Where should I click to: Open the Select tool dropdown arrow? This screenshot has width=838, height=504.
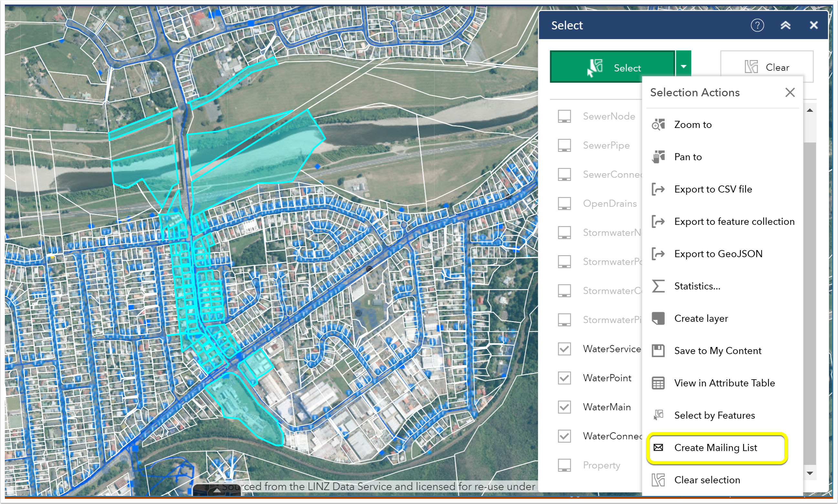[683, 67]
